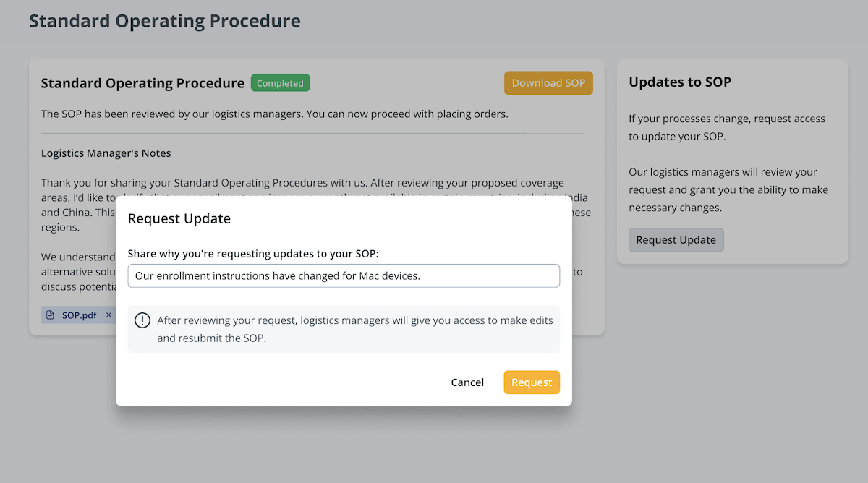Click the Request button in the dialog
The height and width of the screenshot is (483, 868).
(532, 382)
